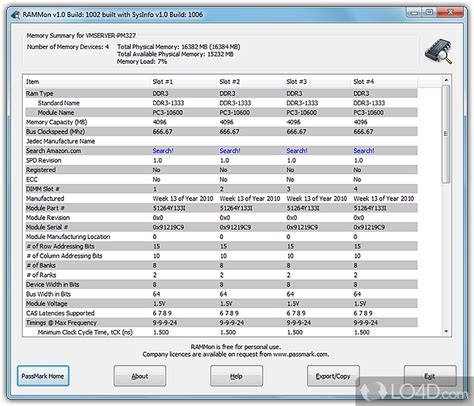
Task: Select the Slot #3 column header
Action: coord(297,82)
